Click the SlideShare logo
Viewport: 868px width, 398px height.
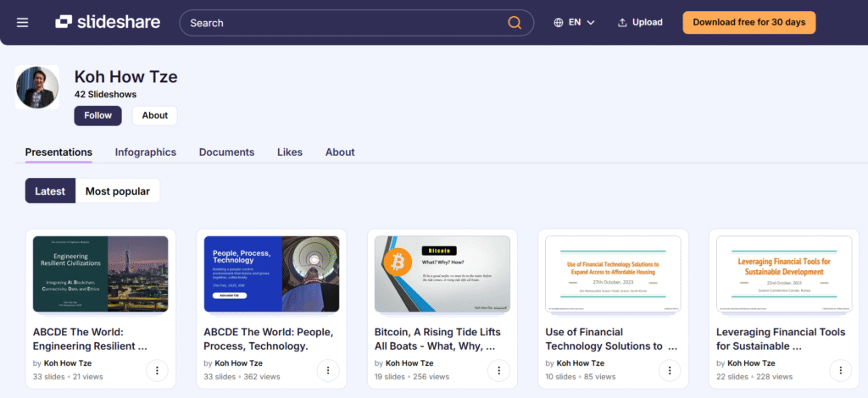coord(109,22)
